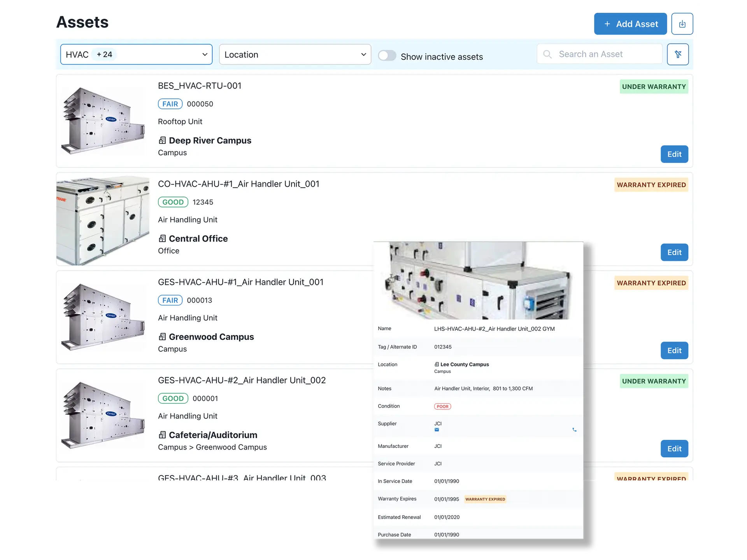This screenshot has height=560, width=747.
Task: Toggle Show inactive assets switch
Action: point(387,56)
